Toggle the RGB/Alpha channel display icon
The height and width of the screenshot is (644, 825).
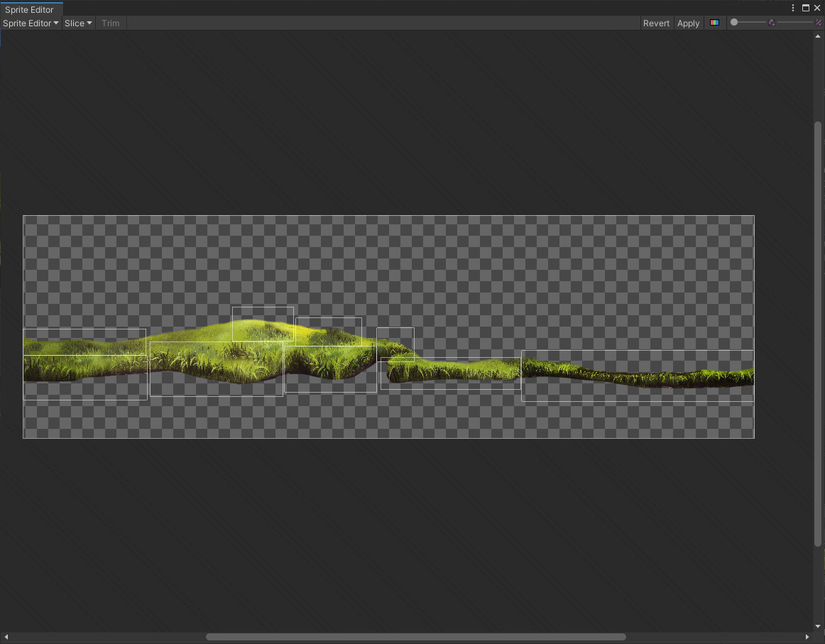click(714, 23)
